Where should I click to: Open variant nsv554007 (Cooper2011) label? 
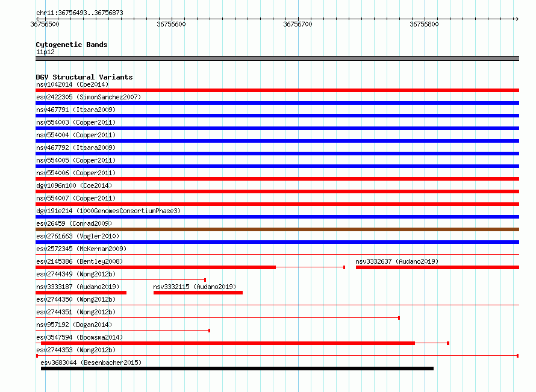76,198
